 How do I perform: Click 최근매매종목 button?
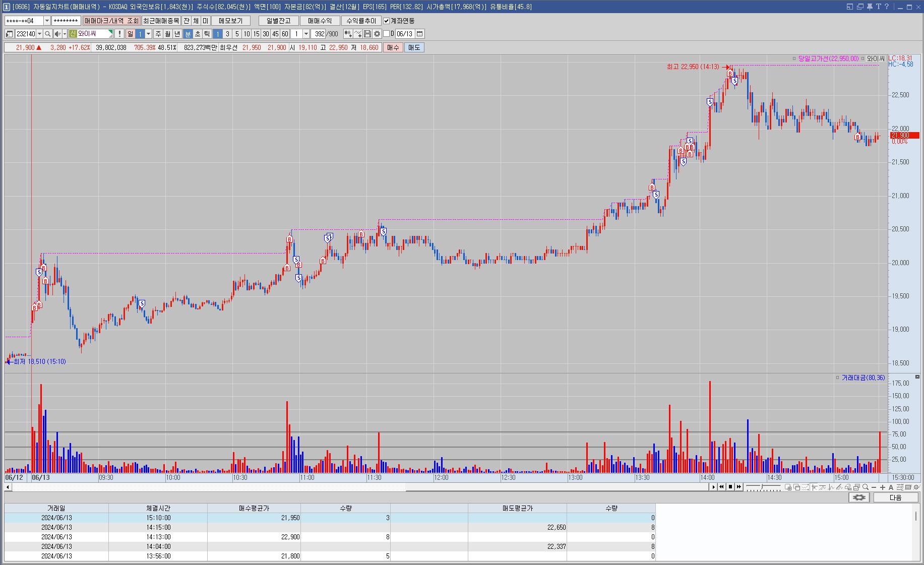161,21
